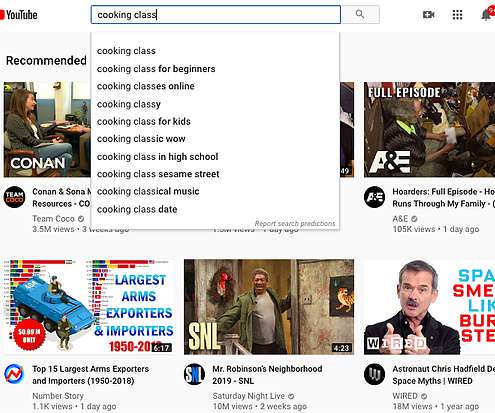Click the 6:17 duration badge
This screenshot has height=413, width=495.
click(162, 348)
